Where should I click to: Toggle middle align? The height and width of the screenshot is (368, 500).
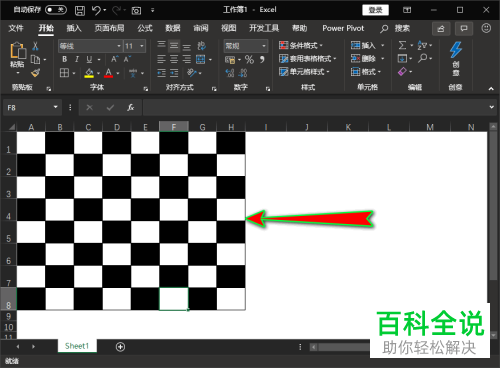(174, 45)
